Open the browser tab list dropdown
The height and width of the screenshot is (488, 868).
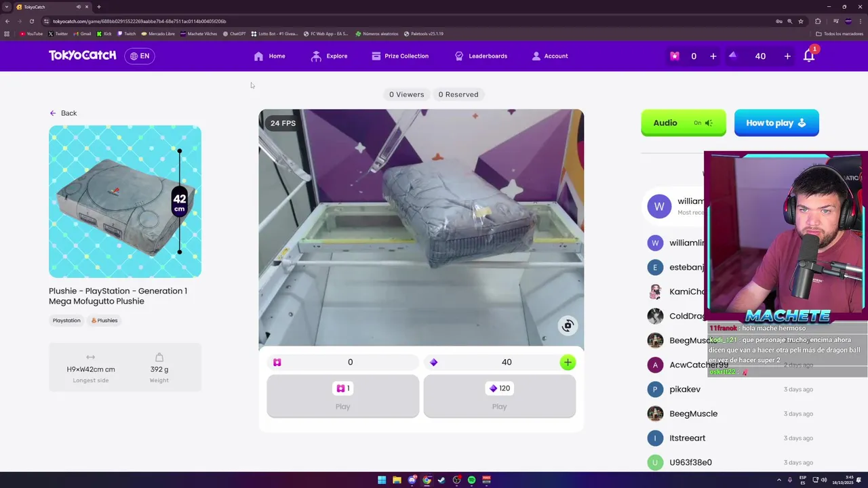(7, 7)
